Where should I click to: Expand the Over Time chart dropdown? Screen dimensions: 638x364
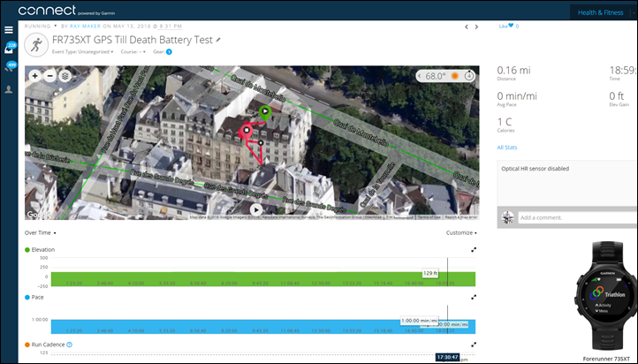click(40, 233)
